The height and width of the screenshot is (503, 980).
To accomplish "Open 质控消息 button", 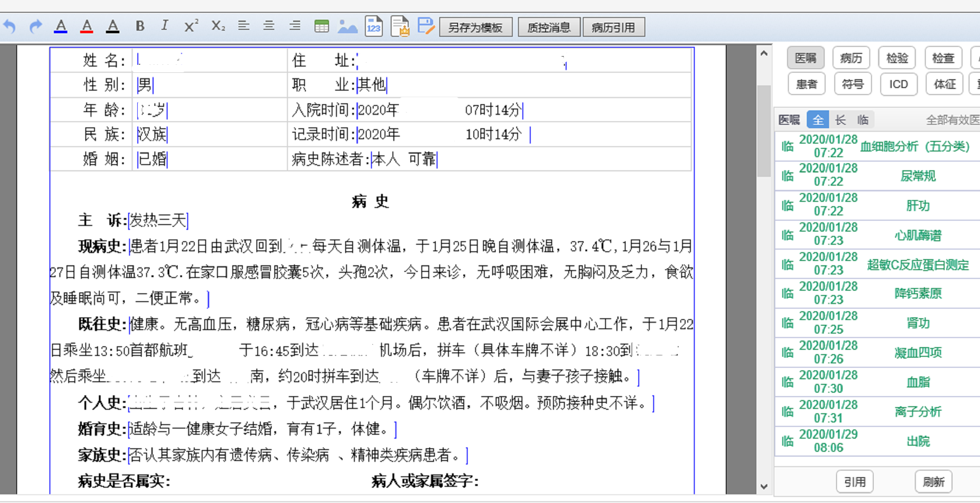I will (x=549, y=28).
